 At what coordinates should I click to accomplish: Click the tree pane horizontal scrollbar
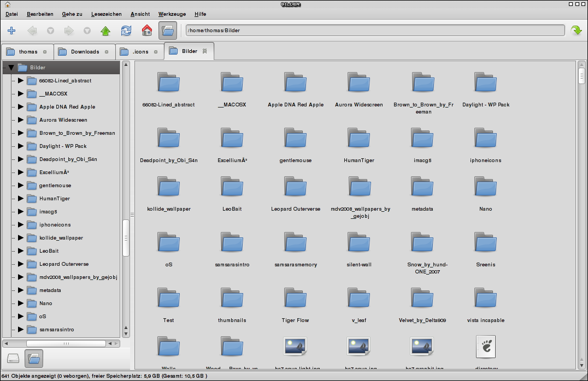[x=66, y=343]
